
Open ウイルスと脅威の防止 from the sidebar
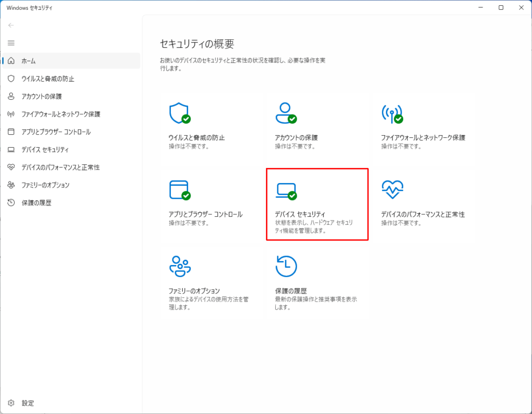(71, 79)
